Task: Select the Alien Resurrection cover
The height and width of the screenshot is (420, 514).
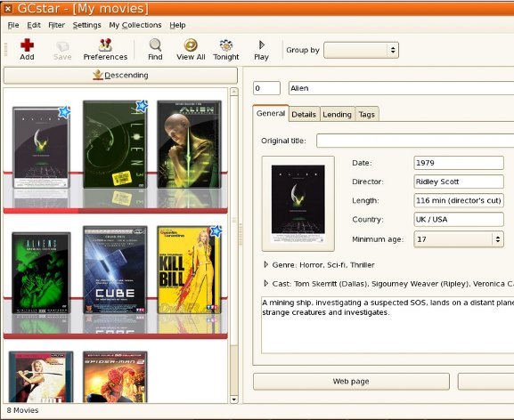Action: [189, 144]
